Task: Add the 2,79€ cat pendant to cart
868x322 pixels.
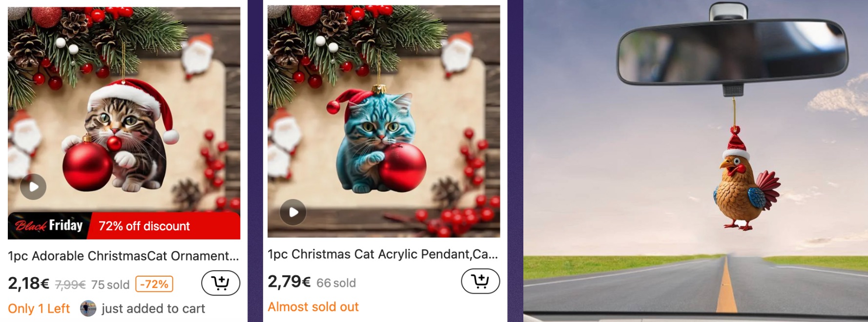Action: [x=480, y=281]
